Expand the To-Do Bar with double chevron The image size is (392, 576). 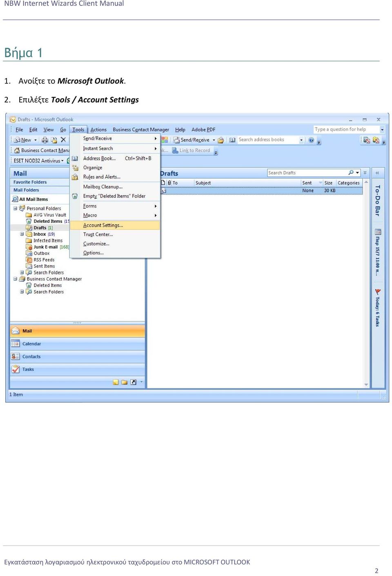pyautogui.click(x=377, y=173)
